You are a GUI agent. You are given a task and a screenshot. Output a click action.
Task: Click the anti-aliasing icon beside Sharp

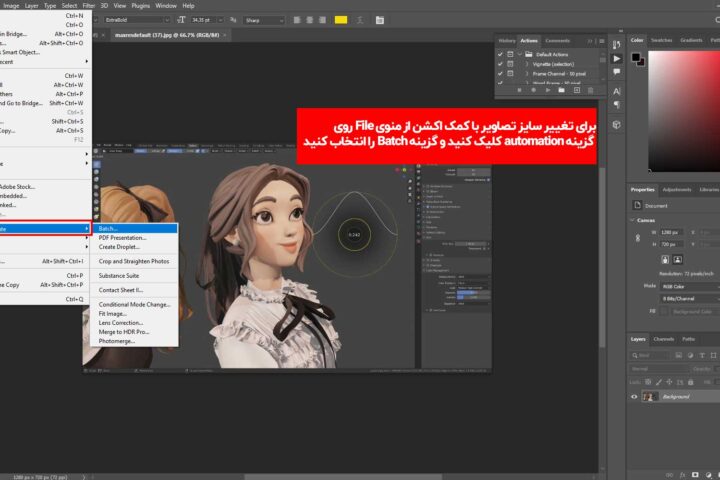click(233, 20)
